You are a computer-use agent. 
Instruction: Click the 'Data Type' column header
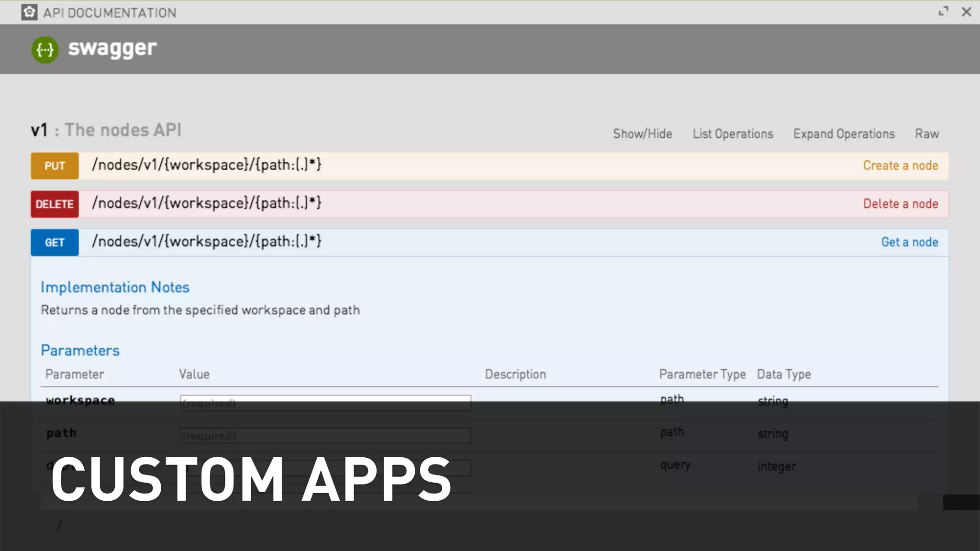(784, 375)
